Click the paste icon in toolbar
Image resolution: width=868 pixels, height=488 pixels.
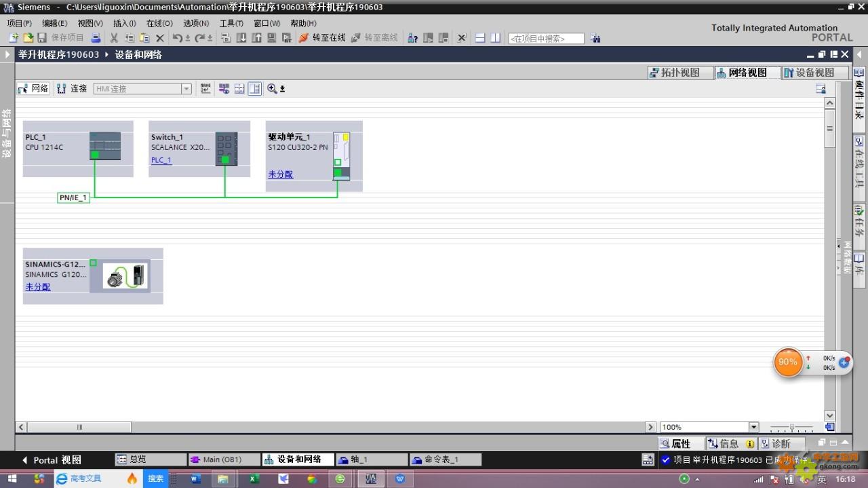click(x=144, y=38)
